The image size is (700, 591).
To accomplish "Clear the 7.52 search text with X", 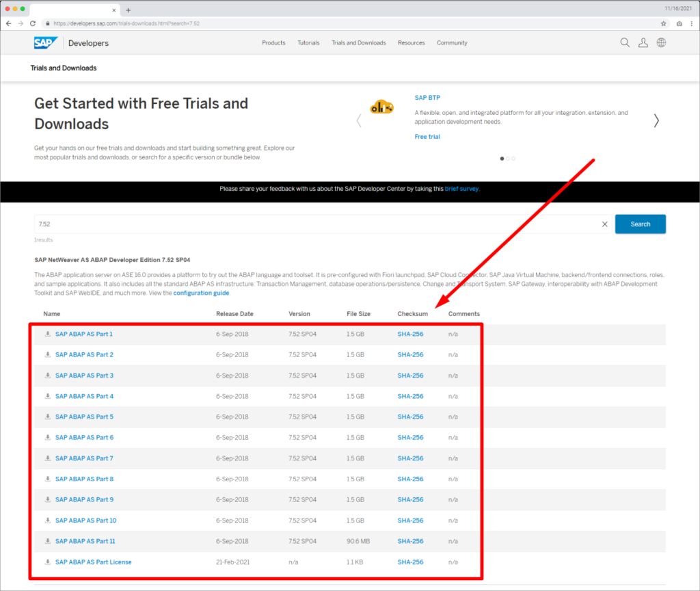I will pyautogui.click(x=604, y=224).
